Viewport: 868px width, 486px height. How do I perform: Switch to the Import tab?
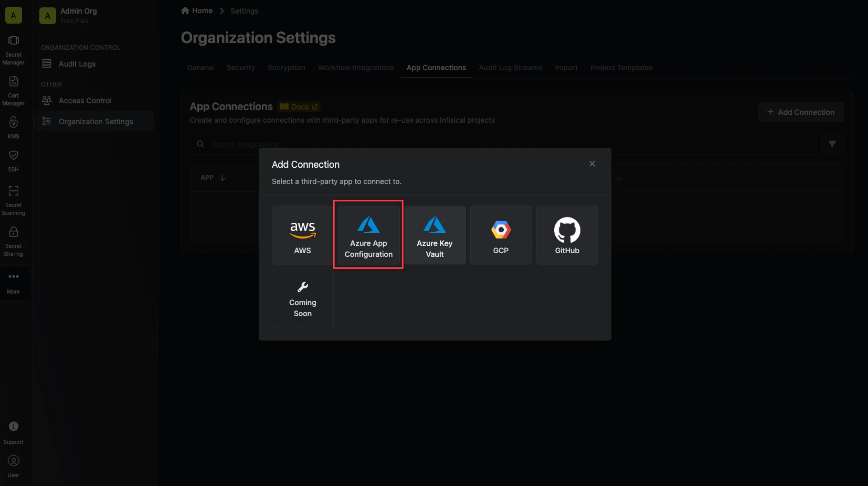(x=566, y=68)
